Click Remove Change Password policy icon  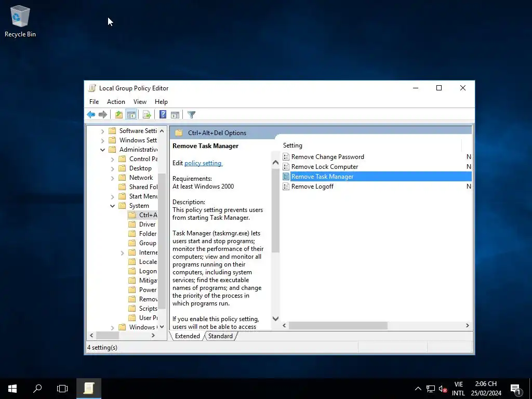286,157
